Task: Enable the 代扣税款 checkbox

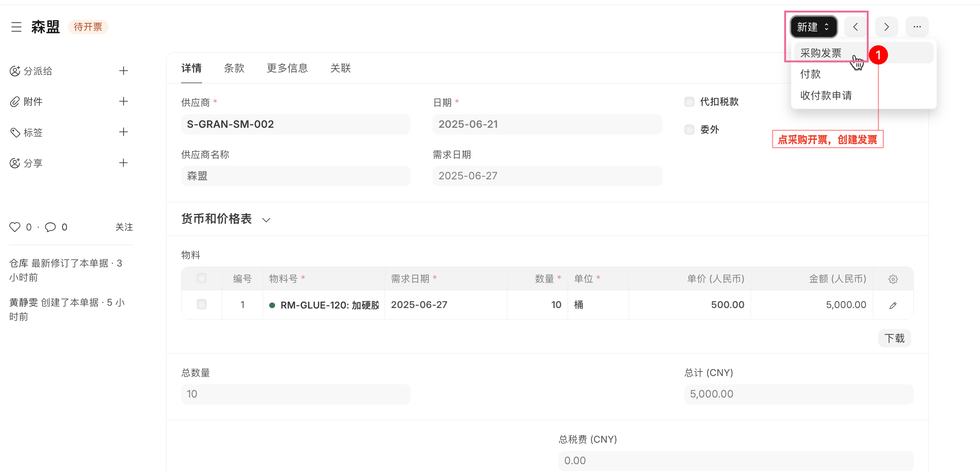Action: tap(689, 102)
